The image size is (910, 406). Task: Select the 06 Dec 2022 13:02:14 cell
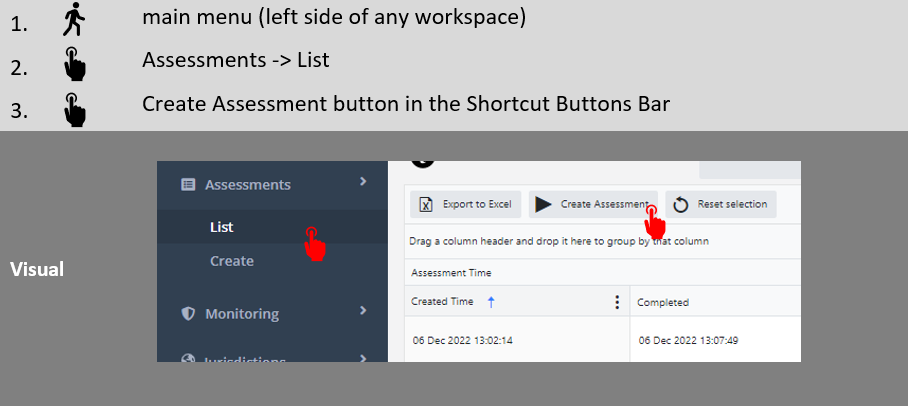[463, 340]
